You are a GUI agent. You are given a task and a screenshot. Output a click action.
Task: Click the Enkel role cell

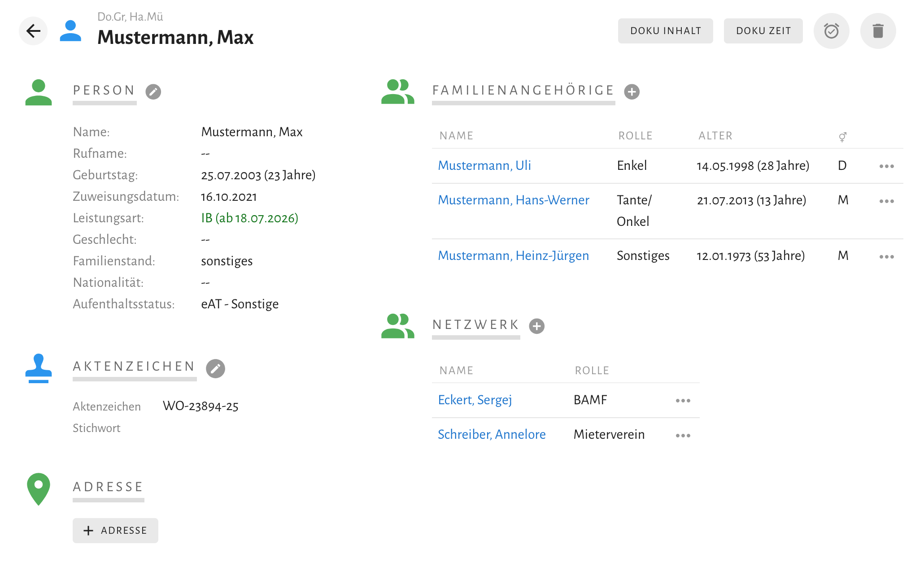[x=632, y=166]
